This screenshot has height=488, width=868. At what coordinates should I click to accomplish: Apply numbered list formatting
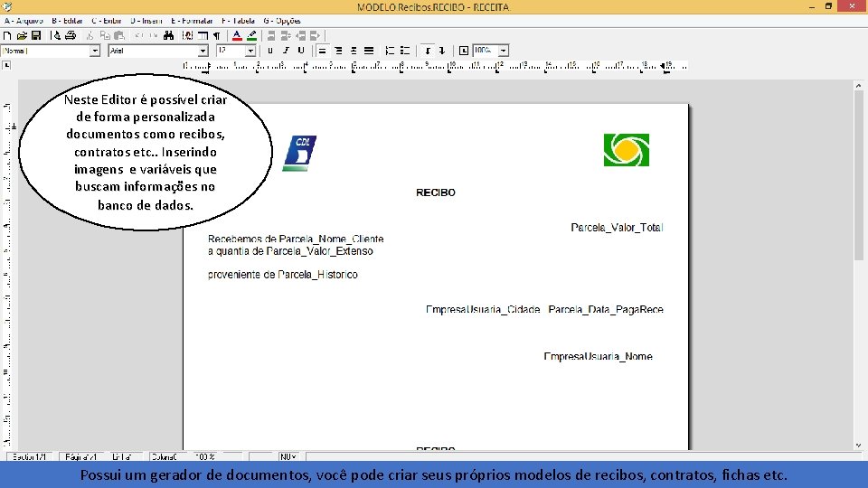pyautogui.click(x=390, y=51)
